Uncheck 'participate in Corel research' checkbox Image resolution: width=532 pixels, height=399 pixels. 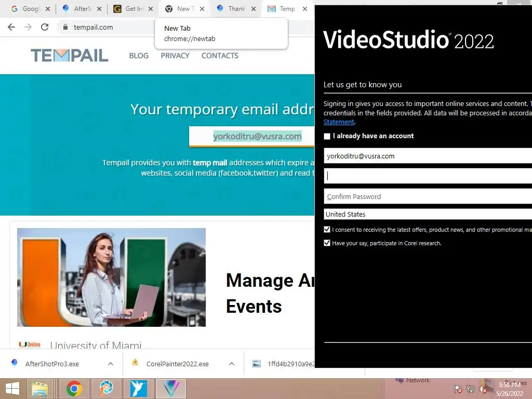[327, 243]
